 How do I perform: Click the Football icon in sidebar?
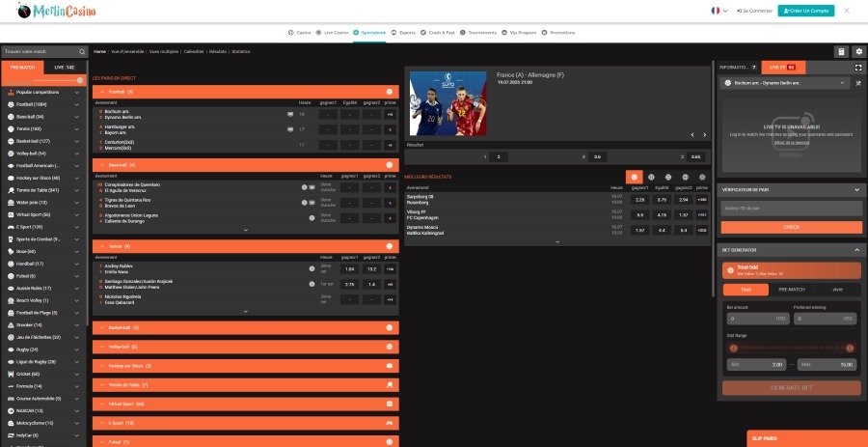pos(11,104)
